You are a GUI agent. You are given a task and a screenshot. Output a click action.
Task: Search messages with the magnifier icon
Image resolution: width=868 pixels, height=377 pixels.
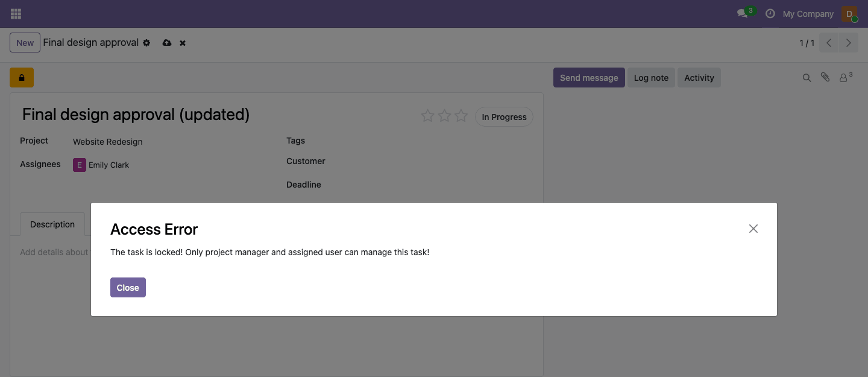pyautogui.click(x=807, y=78)
